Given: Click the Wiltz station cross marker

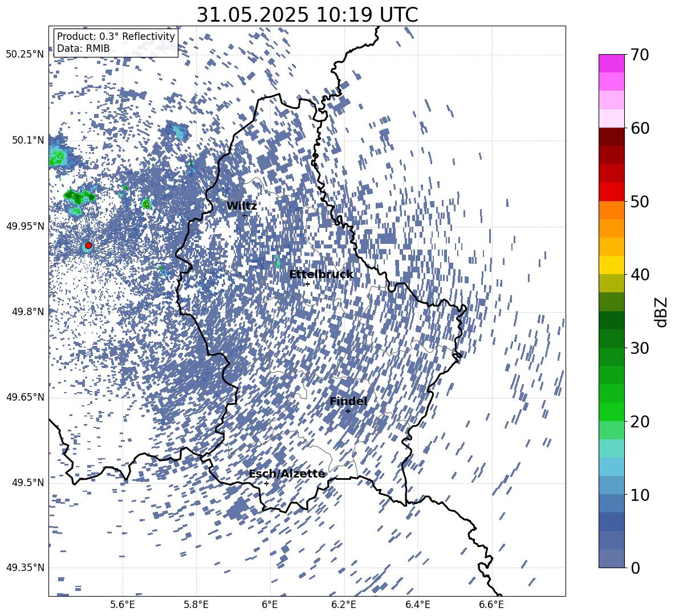Looking at the screenshot, I should [x=245, y=215].
